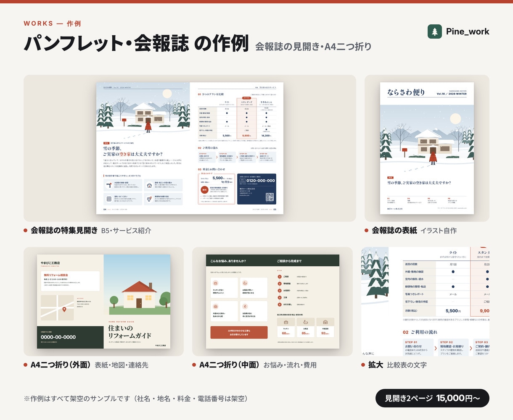Click the window mold trouble icon
513x420 pixels.
click(109, 199)
